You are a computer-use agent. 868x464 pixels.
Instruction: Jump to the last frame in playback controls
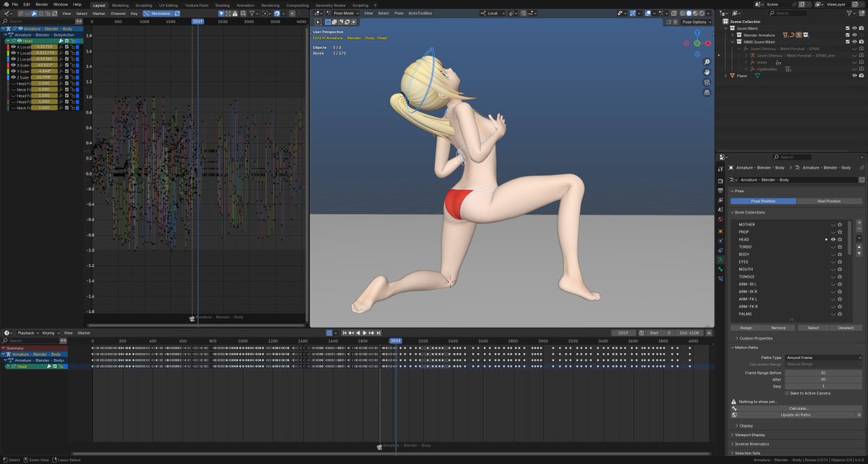[378, 332]
